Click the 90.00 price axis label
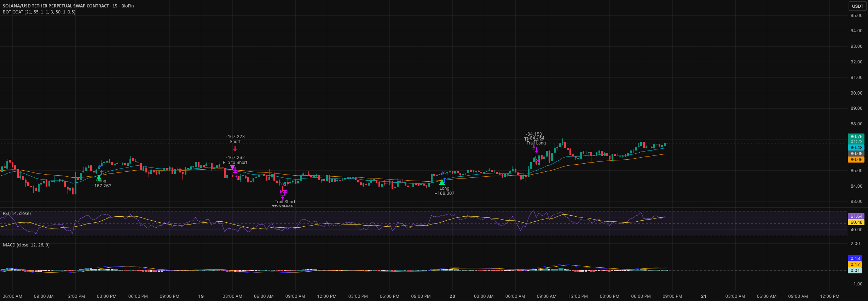The width and height of the screenshot is (868, 301). (856, 93)
